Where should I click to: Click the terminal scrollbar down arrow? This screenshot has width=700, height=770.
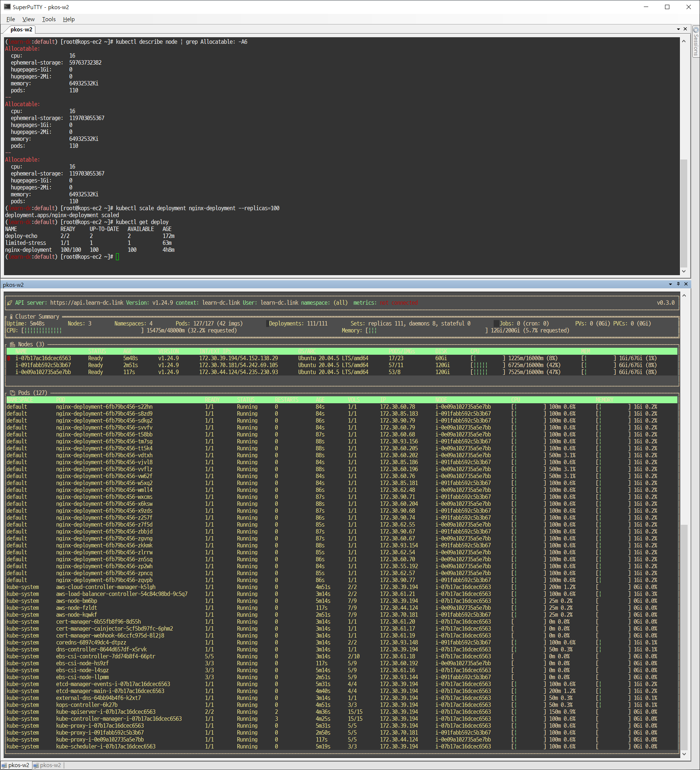coord(684,271)
